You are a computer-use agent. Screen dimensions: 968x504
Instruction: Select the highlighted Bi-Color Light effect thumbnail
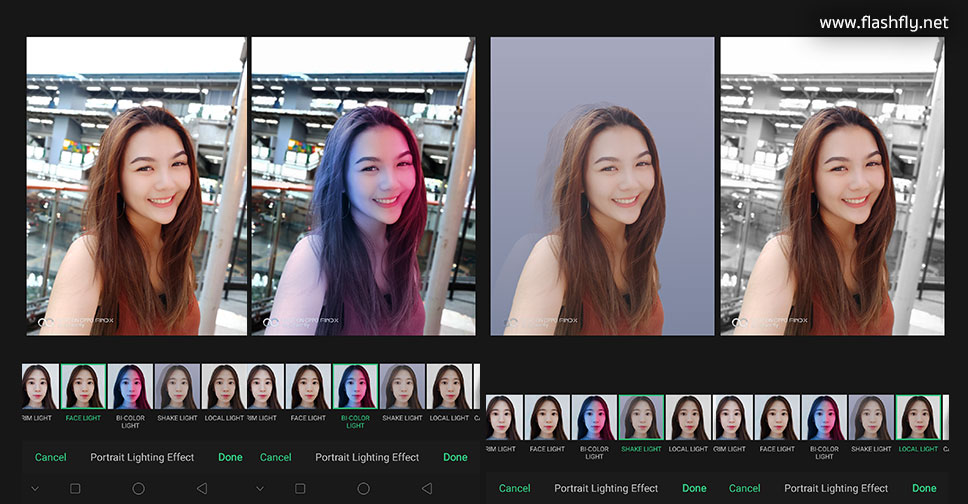point(356,387)
